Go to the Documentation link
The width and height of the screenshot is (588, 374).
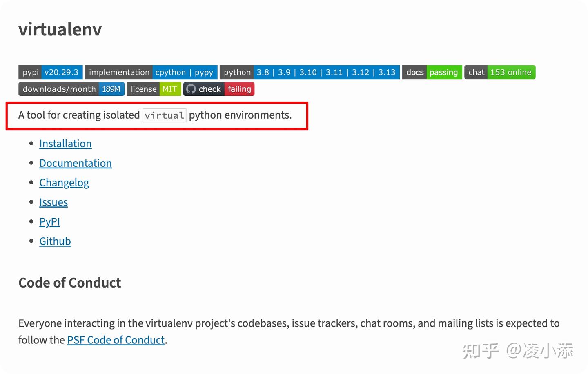[76, 163]
